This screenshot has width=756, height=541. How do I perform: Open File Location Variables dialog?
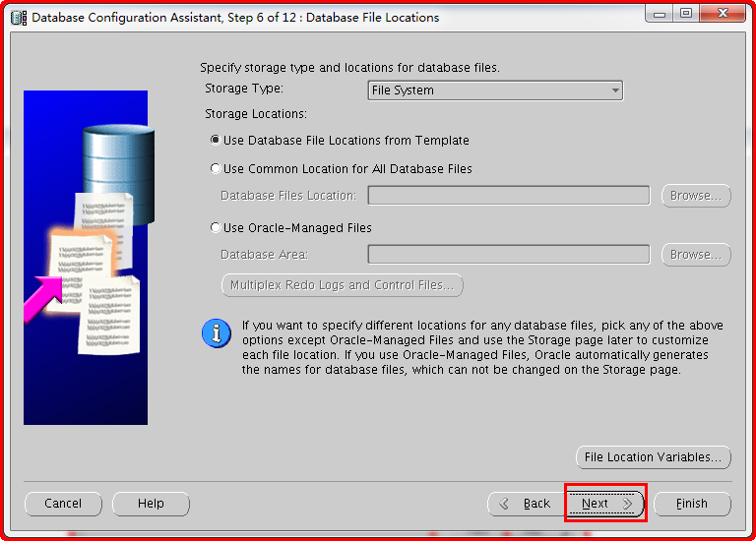pos(654,456)
